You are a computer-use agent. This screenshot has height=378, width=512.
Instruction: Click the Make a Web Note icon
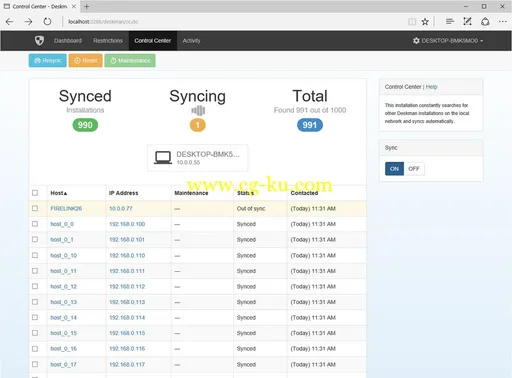tap(467, 22)
